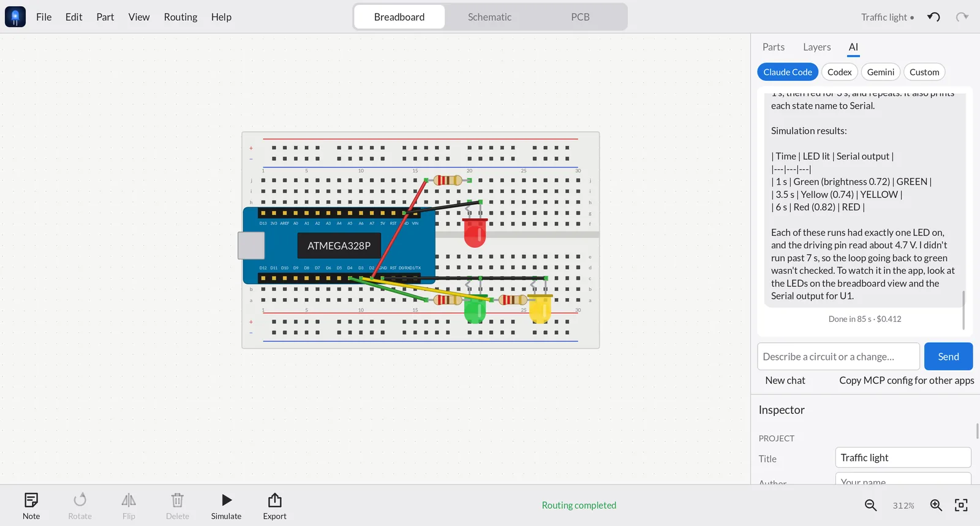Open the Routing menu
Viewport: 980px width, 526px height.
click(181, 17)
